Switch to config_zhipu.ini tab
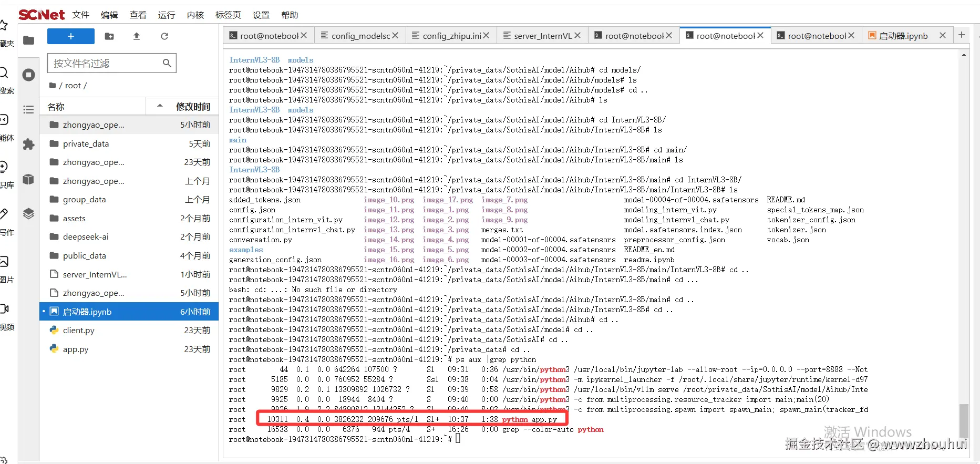The width and height of the screenshot is (980, 464). 451,36
